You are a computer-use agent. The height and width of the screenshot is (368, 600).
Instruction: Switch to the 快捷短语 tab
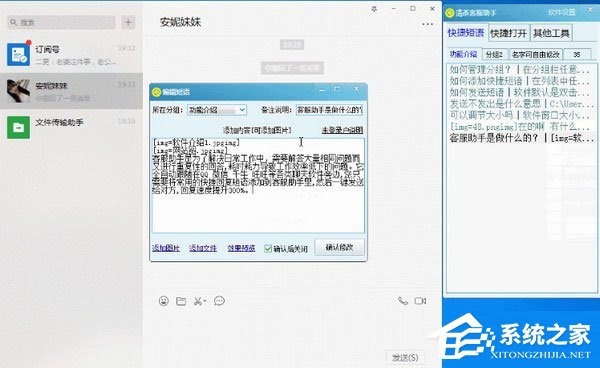pos(466,33)
